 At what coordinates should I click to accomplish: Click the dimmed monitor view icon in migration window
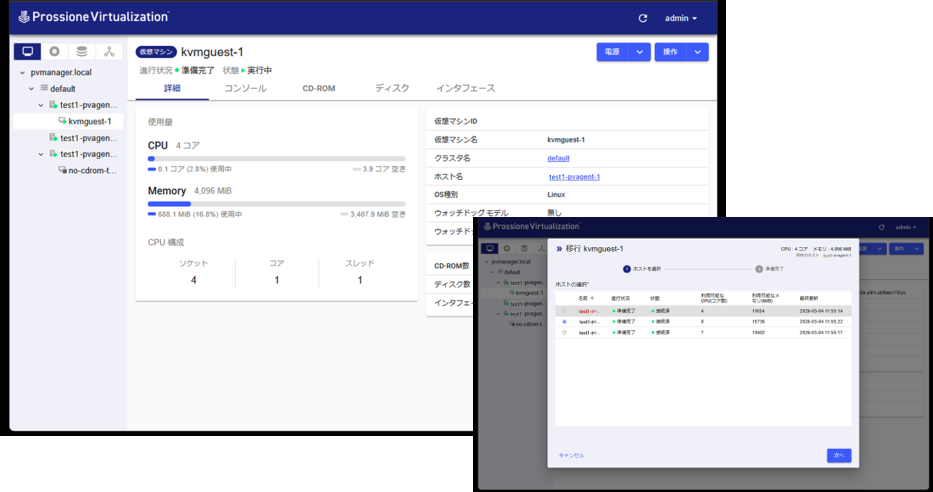490,249
